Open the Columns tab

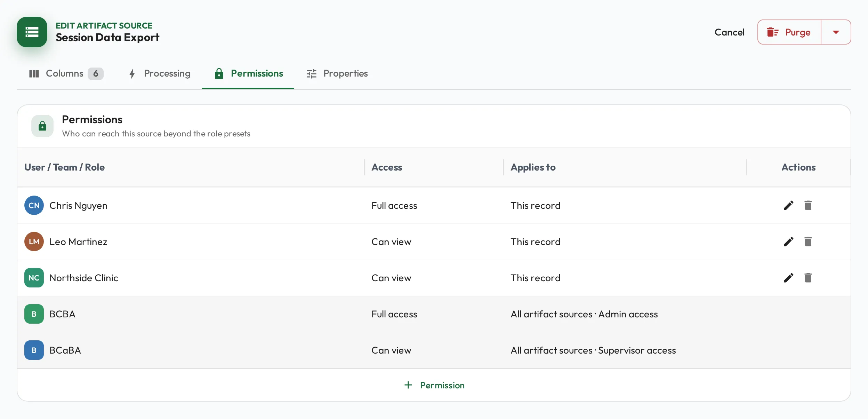pos(66,73)
